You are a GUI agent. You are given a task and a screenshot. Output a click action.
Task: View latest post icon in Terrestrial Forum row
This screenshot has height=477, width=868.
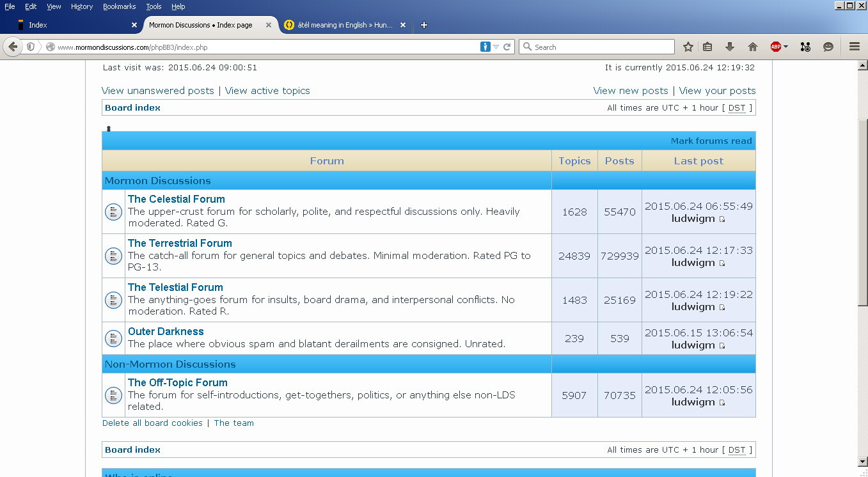(722, 263)
